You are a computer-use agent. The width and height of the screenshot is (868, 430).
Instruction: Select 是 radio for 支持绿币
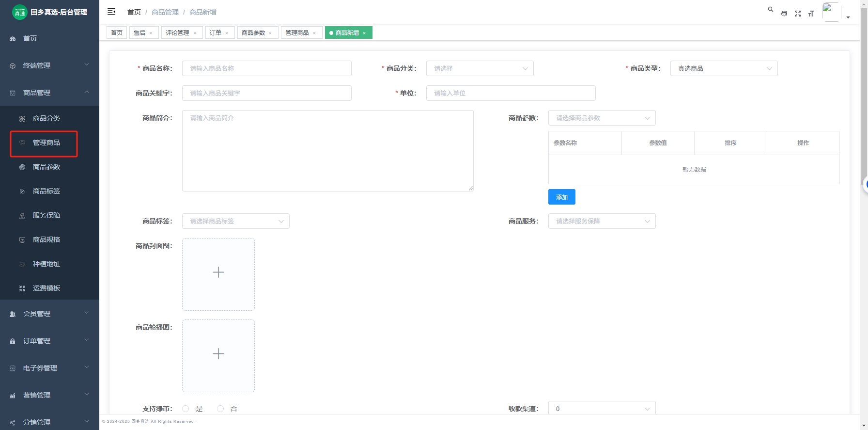tap(186, 409)
